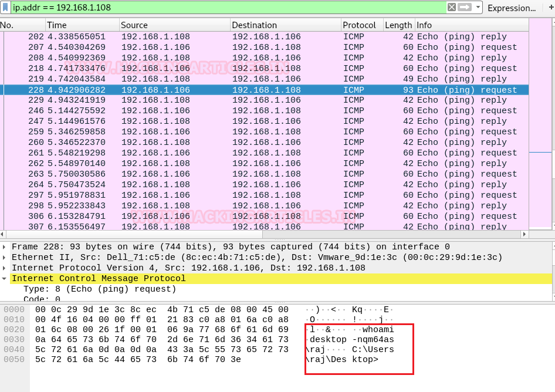This screenshot has width=555, height=392.
Task: Sort by the Length column header
Action: coord(398,25)
